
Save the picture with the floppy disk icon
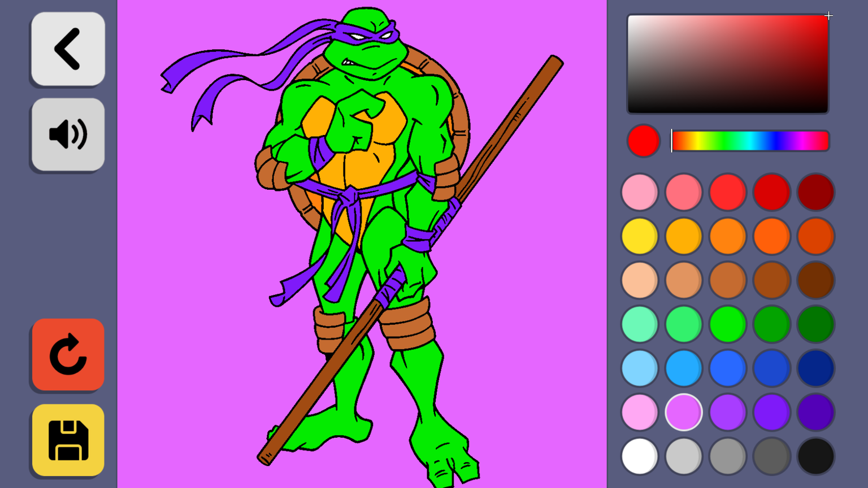[68, 440]
